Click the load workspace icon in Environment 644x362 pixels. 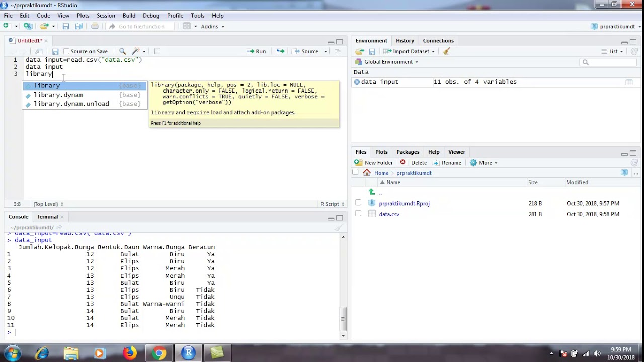tap(359, 51)
